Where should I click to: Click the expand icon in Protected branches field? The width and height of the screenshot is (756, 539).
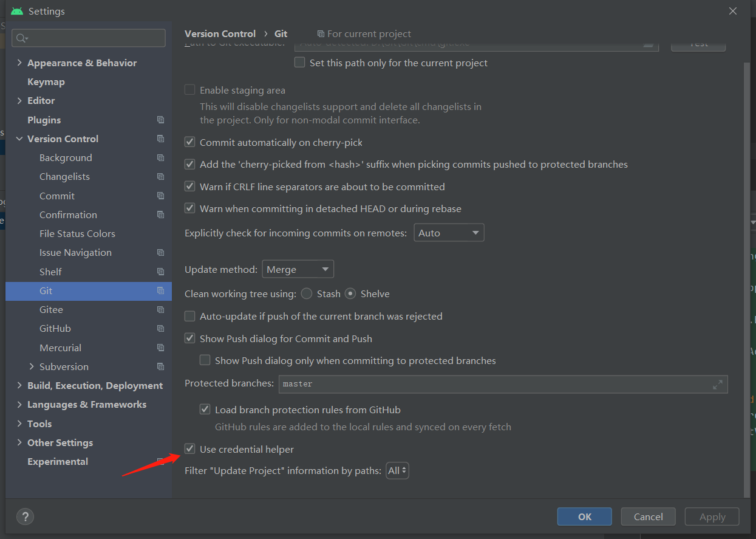pos(718,384)
